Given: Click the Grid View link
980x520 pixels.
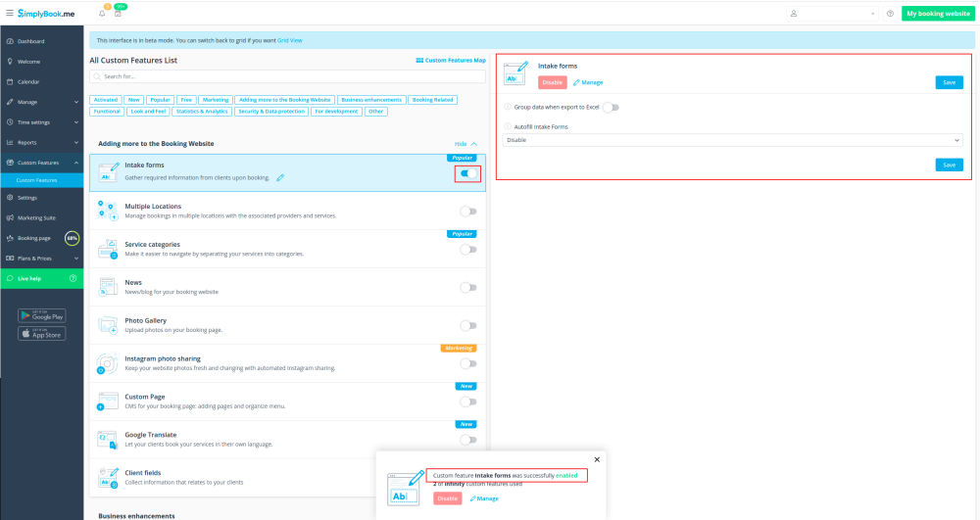Looking at the screenshot, I should 289,40.
